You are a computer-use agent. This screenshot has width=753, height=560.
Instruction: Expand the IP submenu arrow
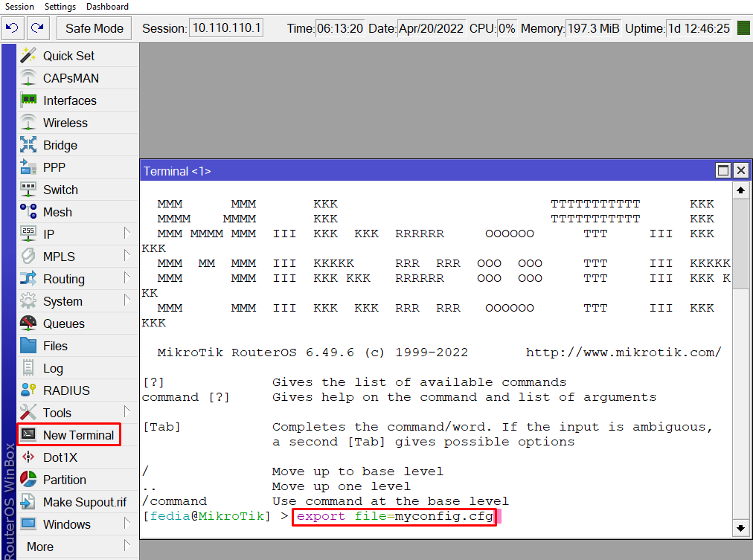point(126,234)
